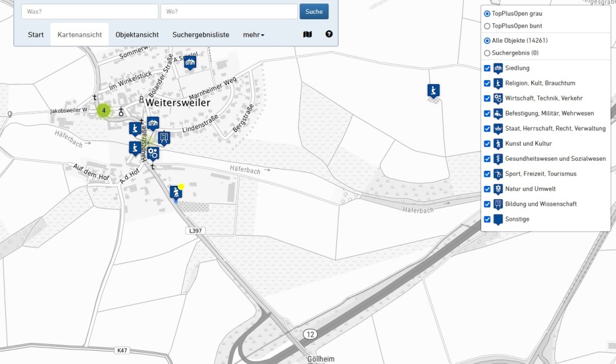Open the Suchergebnisliste tab
The width and height of the screenshot is (616, 364).
tap(201, 35)
